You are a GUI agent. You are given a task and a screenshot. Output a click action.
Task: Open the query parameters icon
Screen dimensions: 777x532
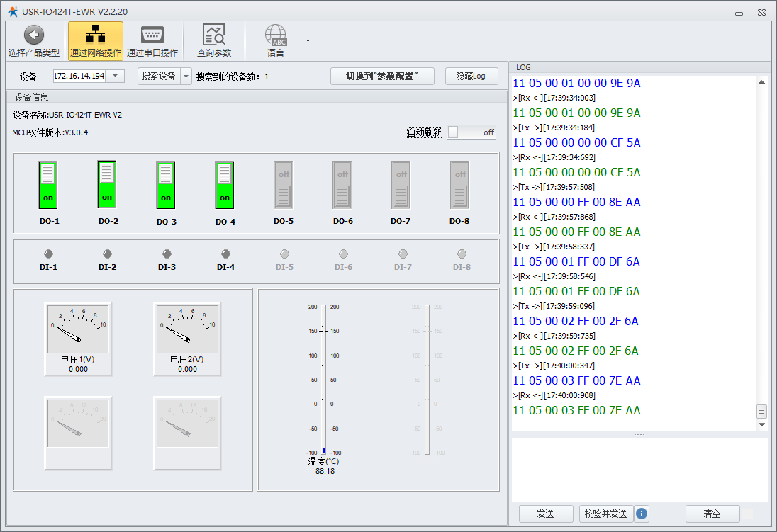(214, 35)
